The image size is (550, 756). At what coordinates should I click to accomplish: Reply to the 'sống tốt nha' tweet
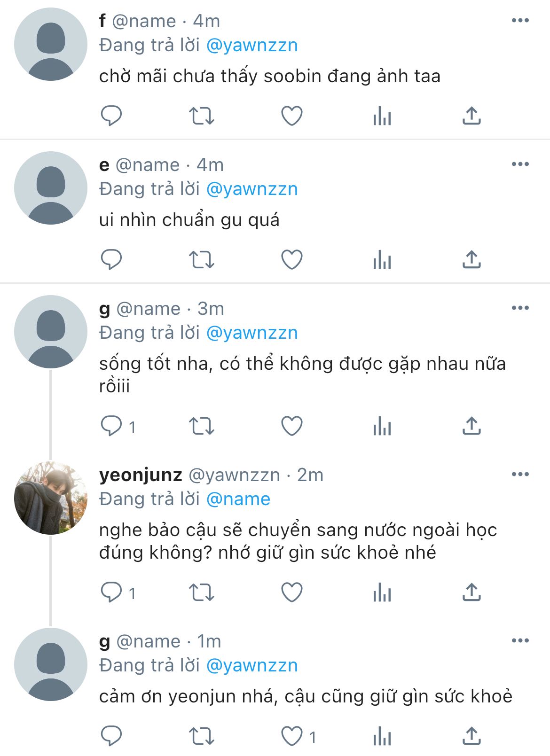[111, 426]
